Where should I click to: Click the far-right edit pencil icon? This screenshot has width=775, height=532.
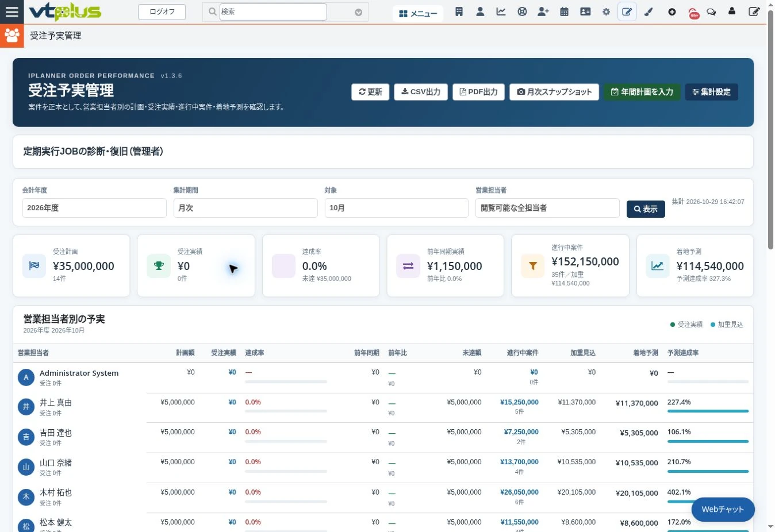point(754,11)
